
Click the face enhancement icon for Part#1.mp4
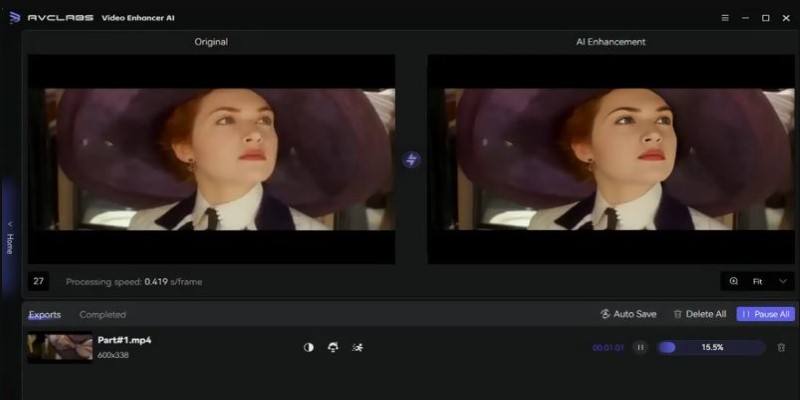333,347
